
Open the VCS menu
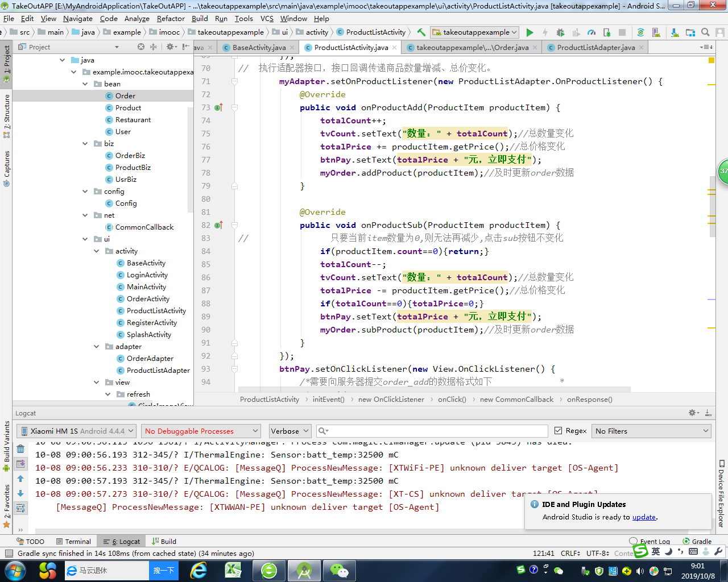267,19
